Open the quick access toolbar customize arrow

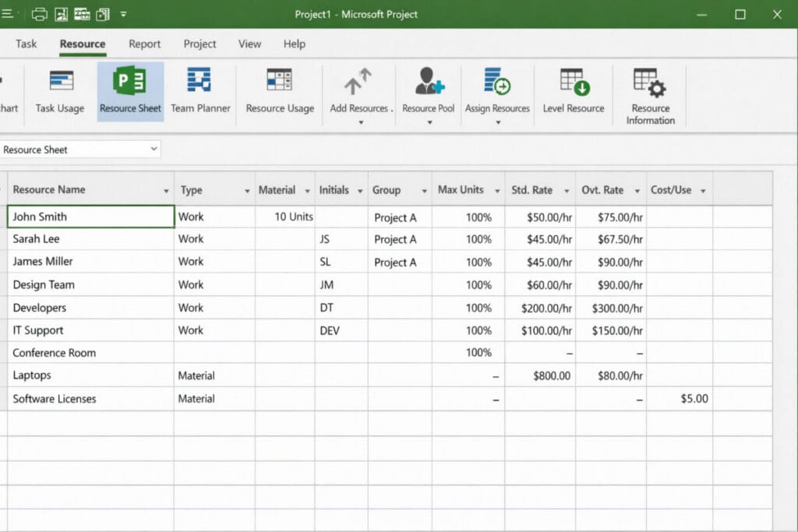123,14
